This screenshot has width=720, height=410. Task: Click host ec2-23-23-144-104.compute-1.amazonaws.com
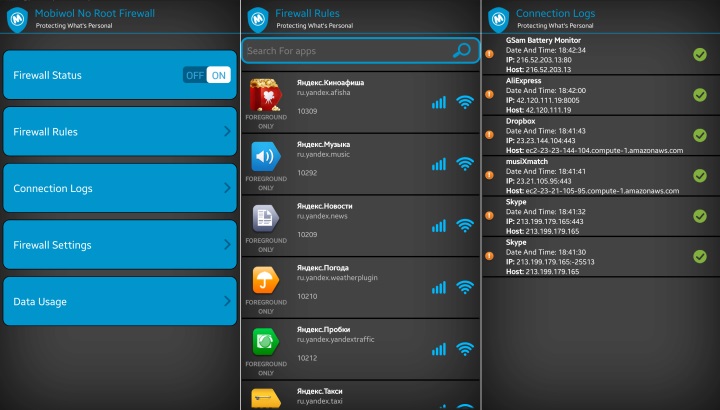[x=604, y=151]
